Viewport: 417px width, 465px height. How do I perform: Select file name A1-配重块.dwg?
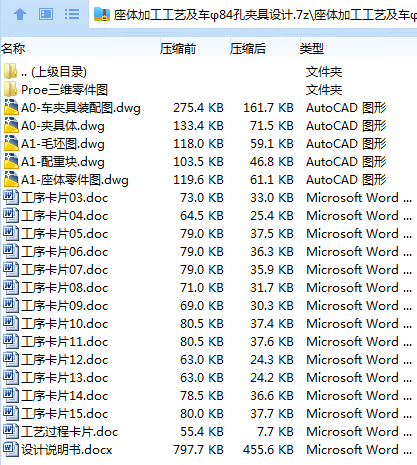63,162
